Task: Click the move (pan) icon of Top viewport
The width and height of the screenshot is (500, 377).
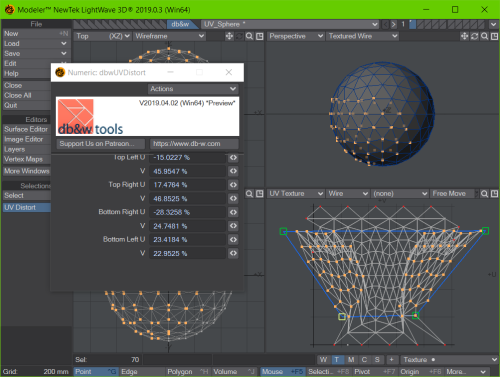Action: tap(229, 36)
